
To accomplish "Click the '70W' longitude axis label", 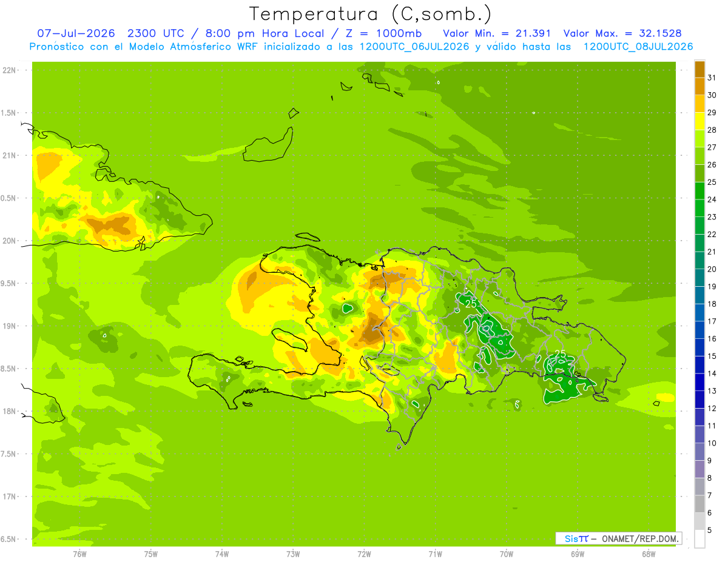I will point(507,554).
